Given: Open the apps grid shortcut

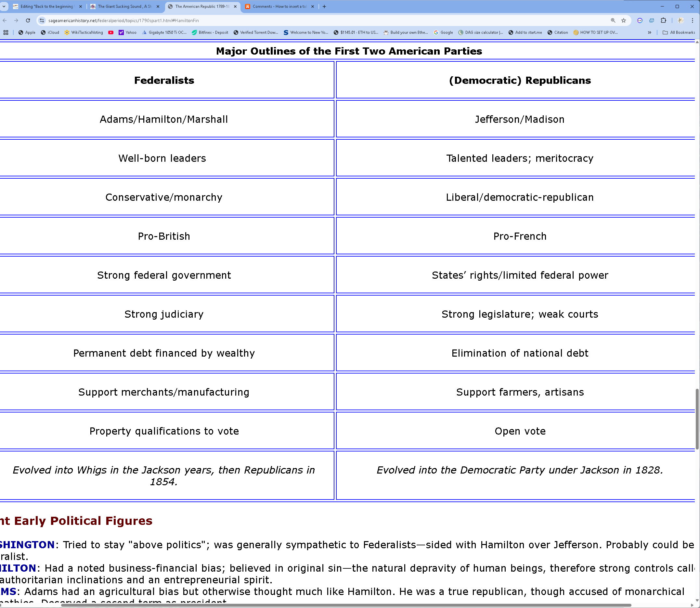Looking at the screenshot, I should (6, 32).
